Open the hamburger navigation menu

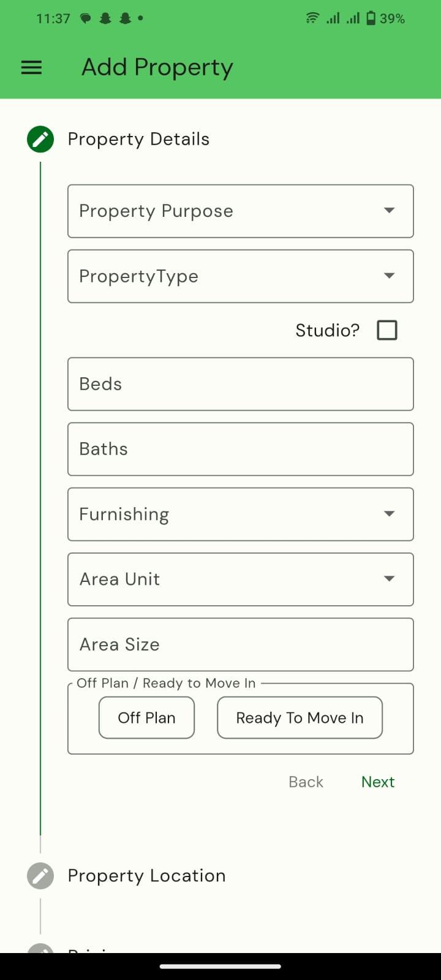click(31, 67)
